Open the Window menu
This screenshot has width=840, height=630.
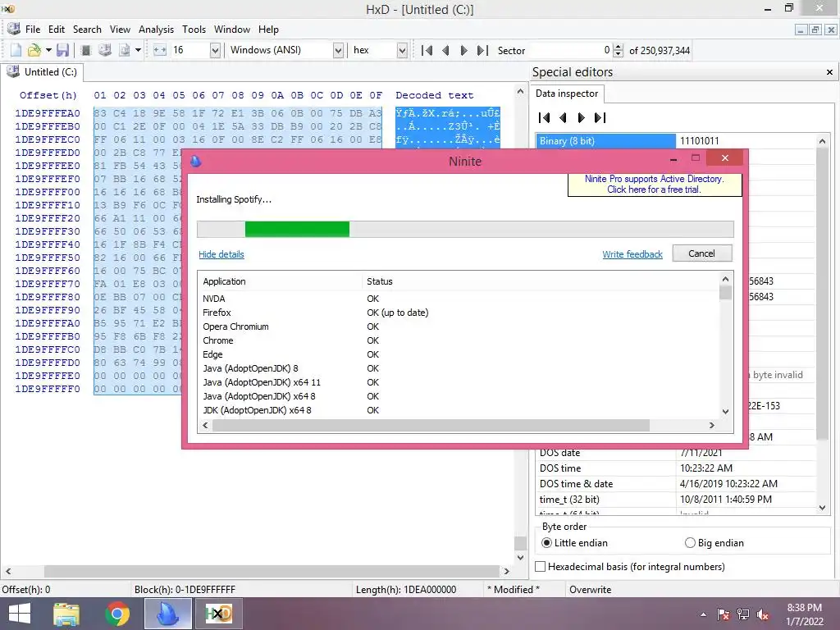click(232, 30)
